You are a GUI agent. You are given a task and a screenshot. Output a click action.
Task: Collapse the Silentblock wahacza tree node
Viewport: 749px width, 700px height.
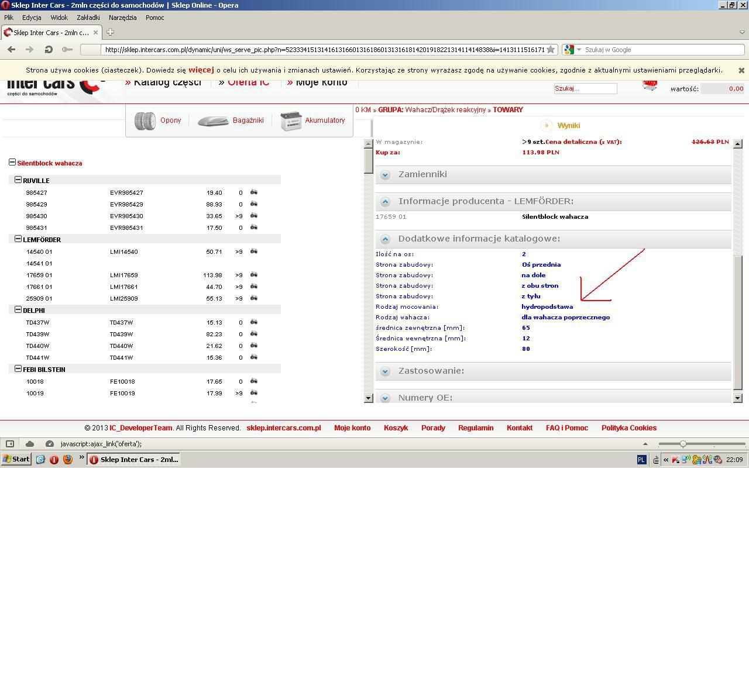(x=12, y=163)
